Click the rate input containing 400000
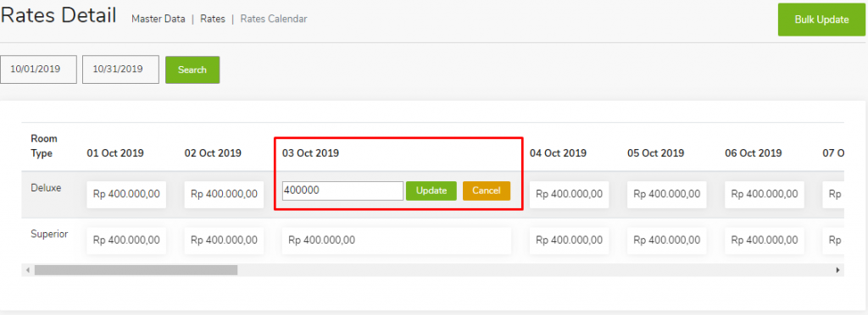The height and width of the screenshot is (315, 868). (342, 191)
